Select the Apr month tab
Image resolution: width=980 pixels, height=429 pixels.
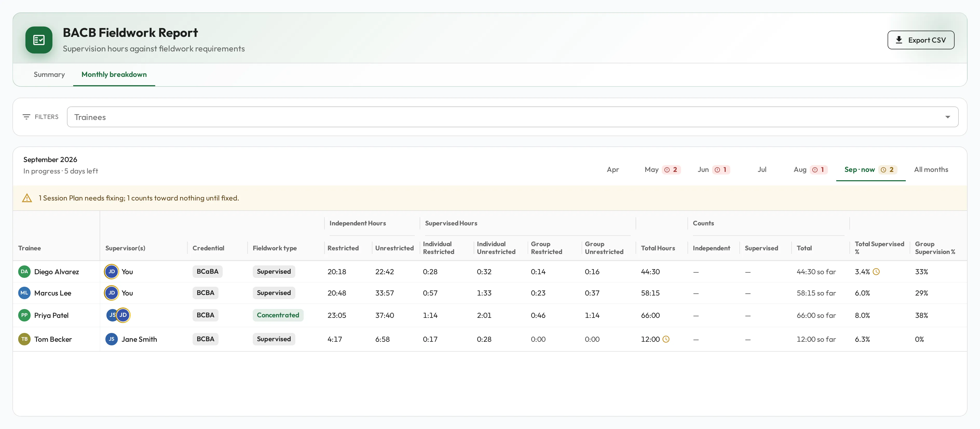pyautogui.click(x=612, y=170)
